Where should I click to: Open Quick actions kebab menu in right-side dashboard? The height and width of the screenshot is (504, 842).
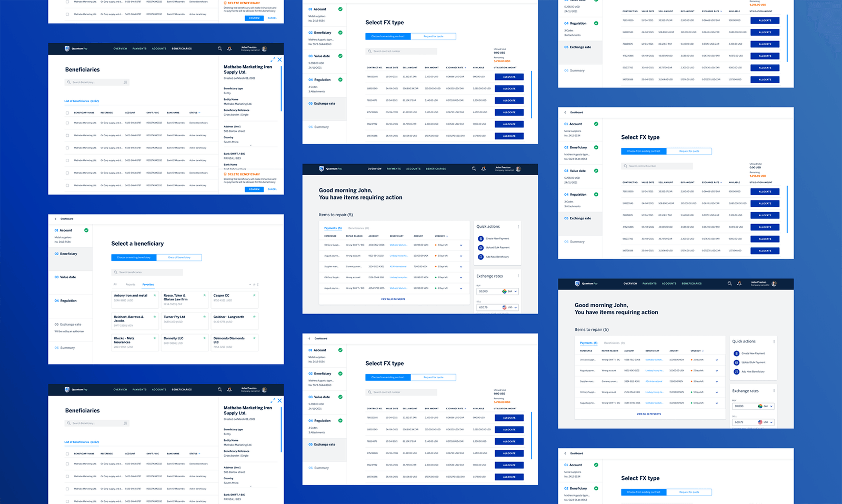(x=774, y=341)
